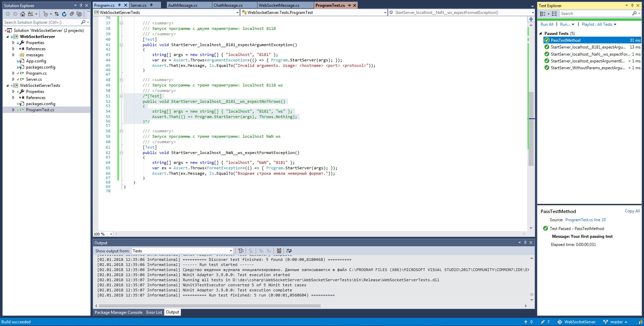Click Solution Explorer Back navigation arrow
Viewport: 644px width, 326px height.
(x=8, y=14)
